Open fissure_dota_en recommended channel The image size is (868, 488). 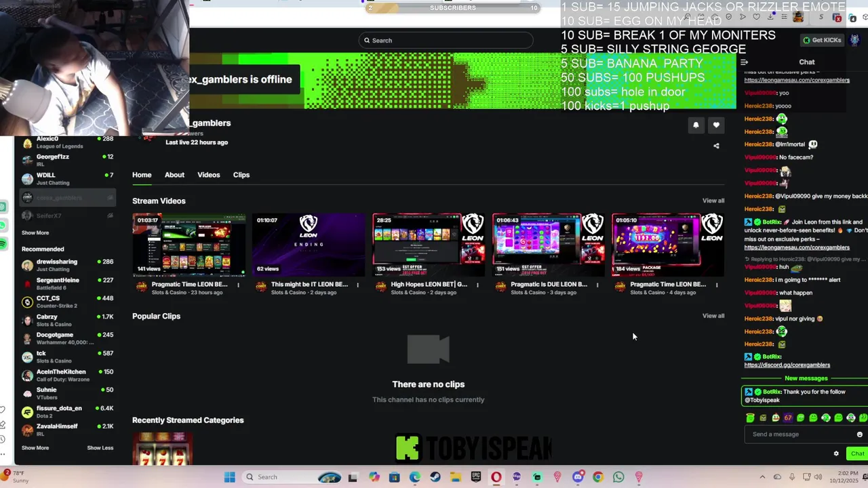click(68, 411)
